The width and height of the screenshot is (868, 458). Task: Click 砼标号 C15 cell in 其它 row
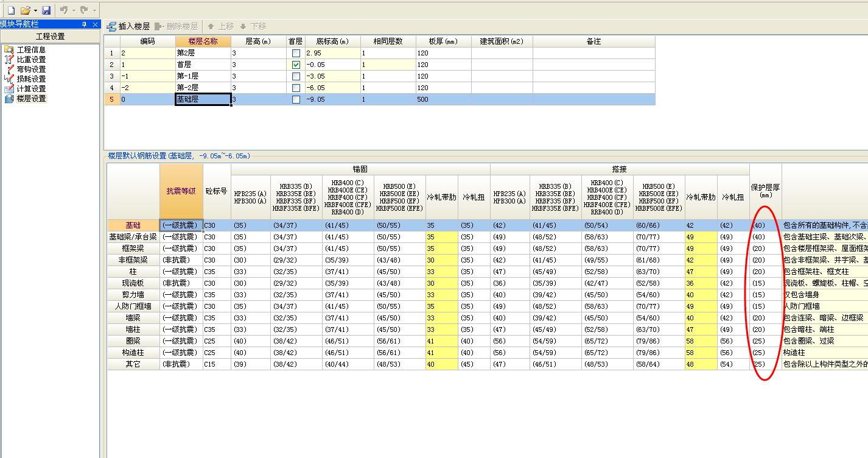[217, 364]
